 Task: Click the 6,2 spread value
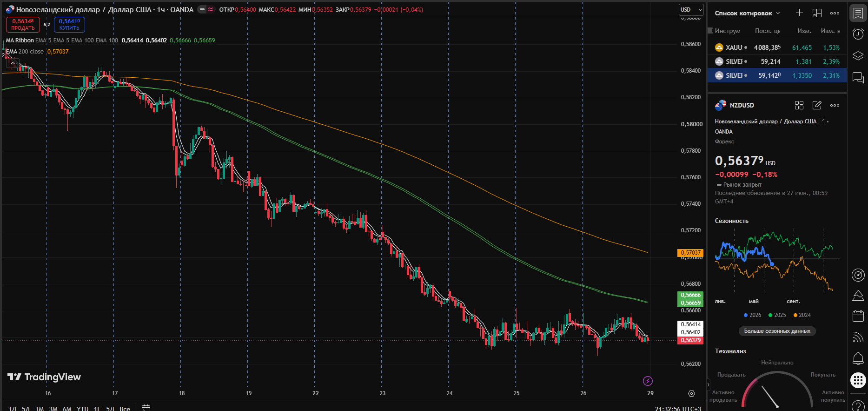click(47, 25)
